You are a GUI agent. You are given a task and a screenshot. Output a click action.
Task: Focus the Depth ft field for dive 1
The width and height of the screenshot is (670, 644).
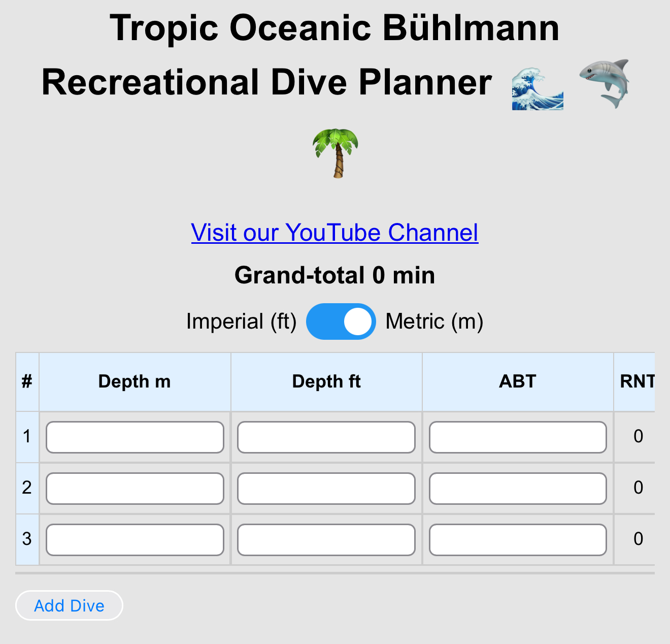pyautogui.click(x=326, y=437)
